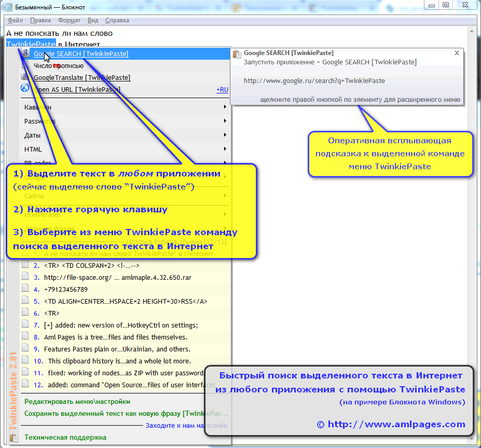Select history item 9 Features Pastes plain

click(125, 349)
